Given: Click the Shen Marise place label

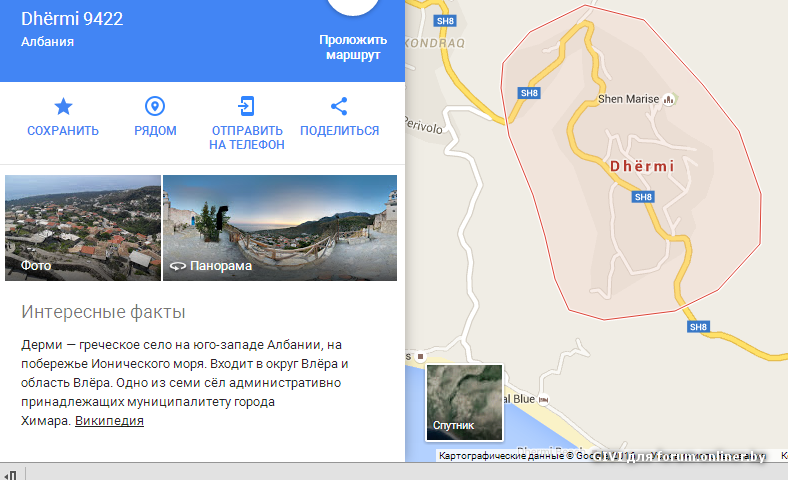Looking at the screenshot, I should 628,99.
